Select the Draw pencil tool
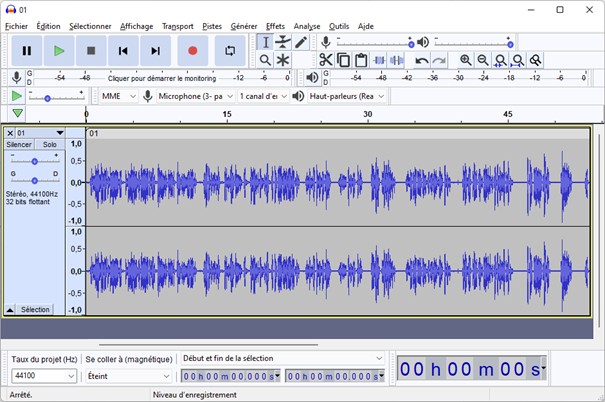 coord(301,42)
